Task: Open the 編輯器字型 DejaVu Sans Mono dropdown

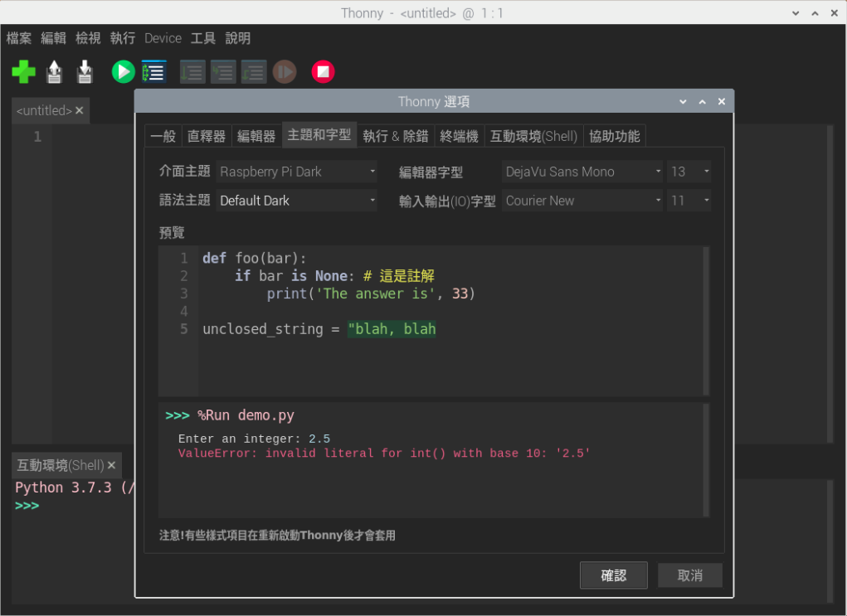Action: point(582,172)
